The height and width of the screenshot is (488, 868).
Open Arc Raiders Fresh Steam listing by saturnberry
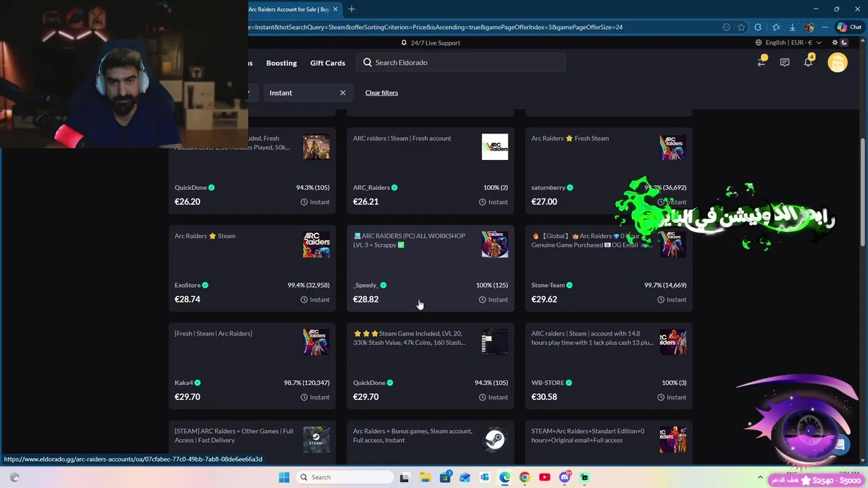(570, 138)
